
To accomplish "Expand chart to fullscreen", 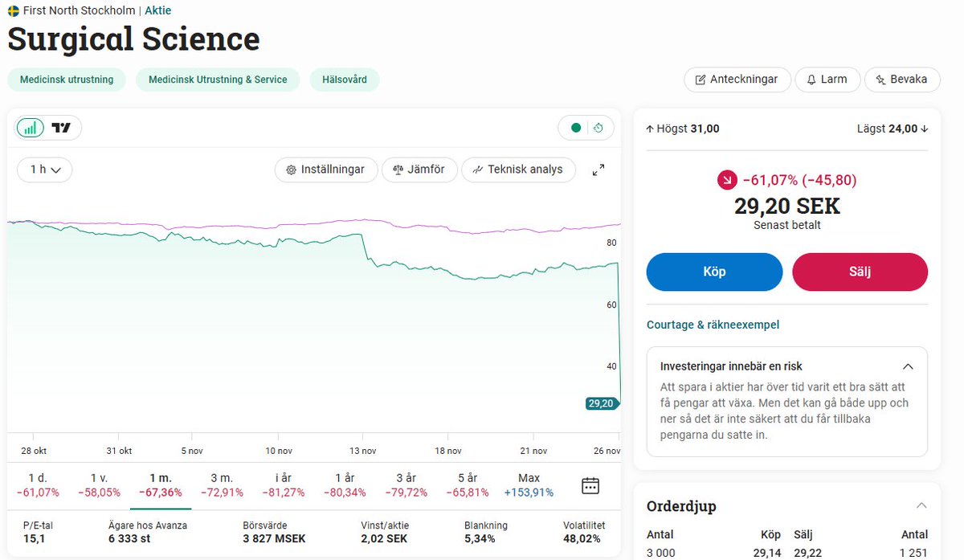I will (x=598, y=170).
